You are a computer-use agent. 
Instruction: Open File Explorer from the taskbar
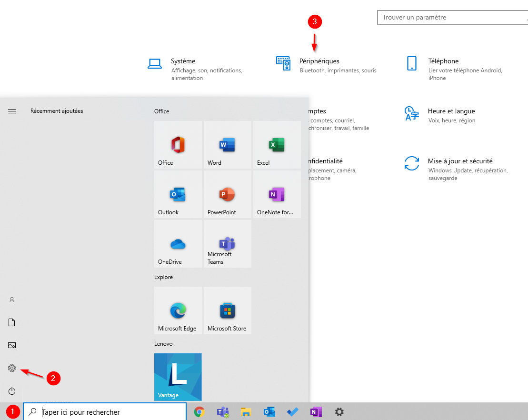pos(246,411)
